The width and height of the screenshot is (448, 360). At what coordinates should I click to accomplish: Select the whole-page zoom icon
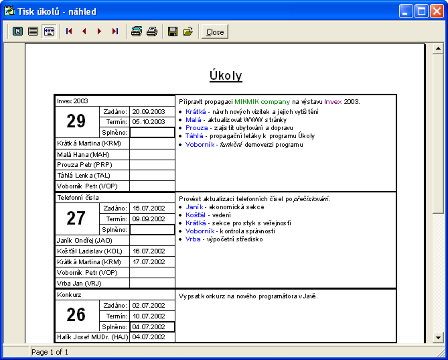pyautogui.click(x=18, y=31)
